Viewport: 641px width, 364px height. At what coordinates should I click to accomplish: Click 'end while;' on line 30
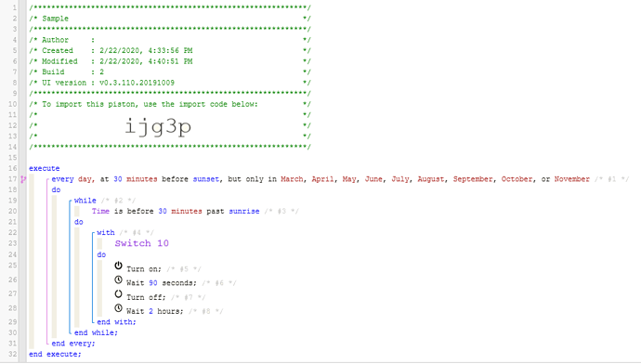(x=96, y=332)
